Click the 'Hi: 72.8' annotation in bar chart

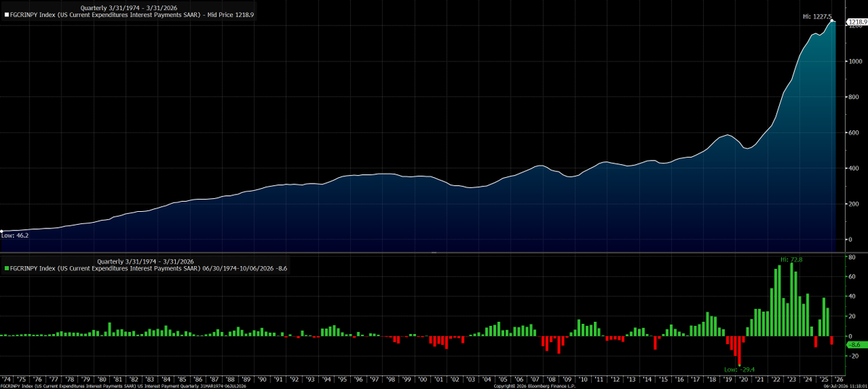coord(792,258)
